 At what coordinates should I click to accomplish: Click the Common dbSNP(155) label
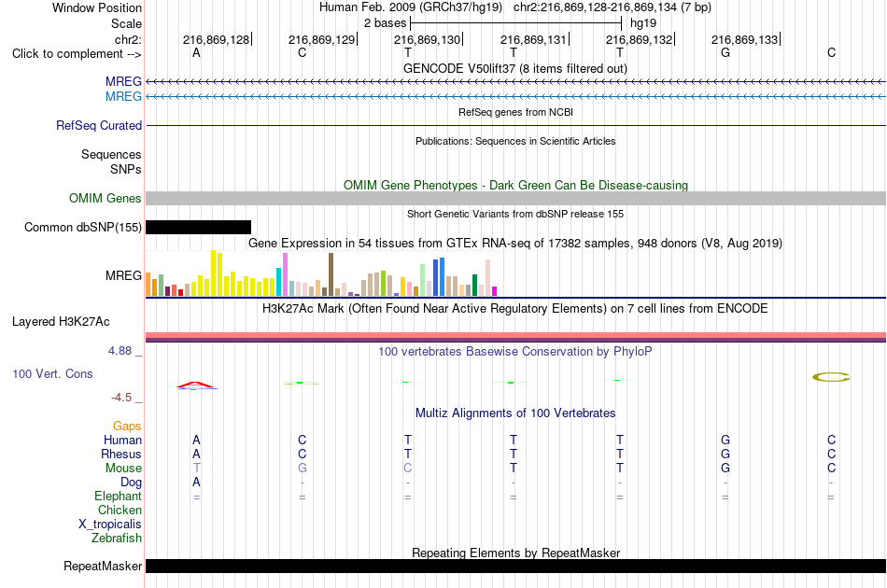coord(82,228)
